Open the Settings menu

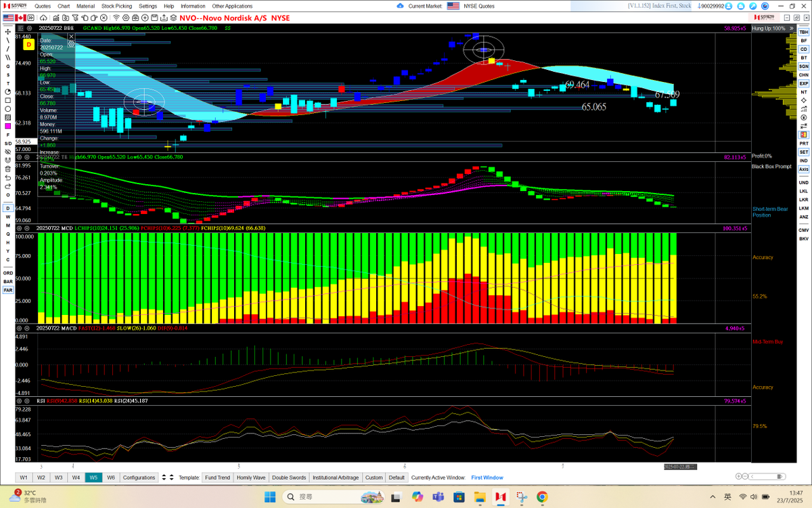[148, 6]
